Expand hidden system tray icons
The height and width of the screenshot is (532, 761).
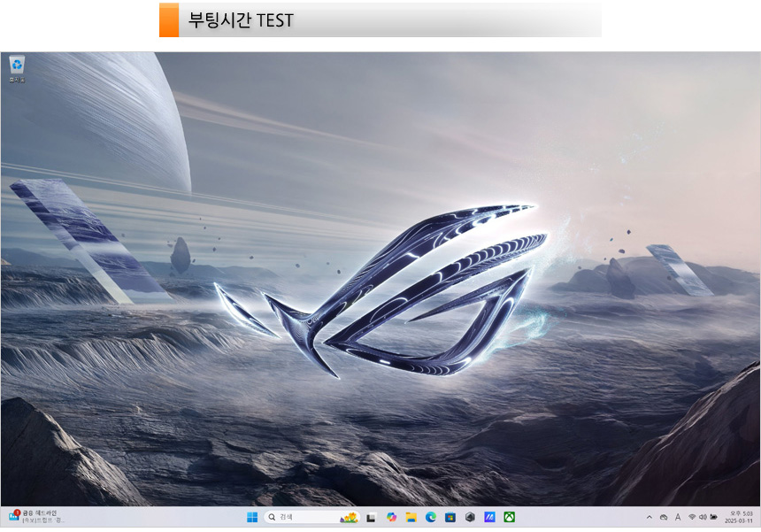pyautogui.click(x=650, y=517)
